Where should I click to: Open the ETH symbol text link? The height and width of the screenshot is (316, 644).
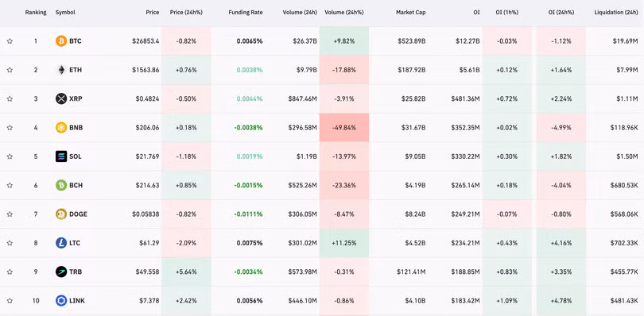(x=76, y=70)
